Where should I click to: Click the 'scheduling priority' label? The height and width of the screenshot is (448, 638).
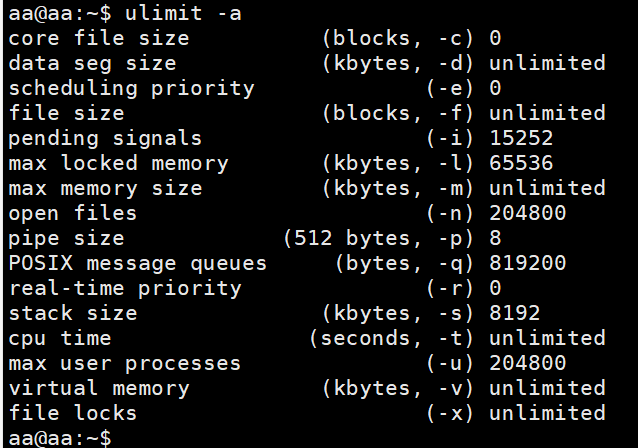pyautogui.click(x=131, y=88)
